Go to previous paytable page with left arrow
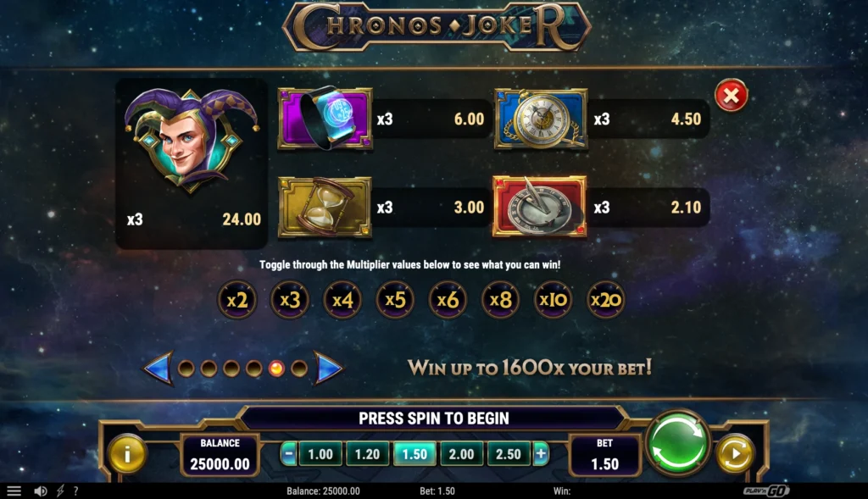Image resolution: width=868 pixels, height=499 pixels. [x=159, y=368]
